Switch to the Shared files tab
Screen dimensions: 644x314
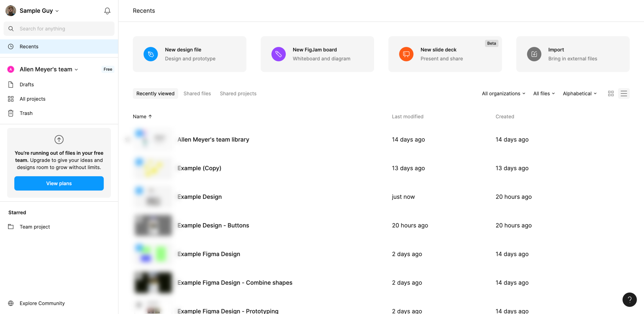click(x=197, y=94)
